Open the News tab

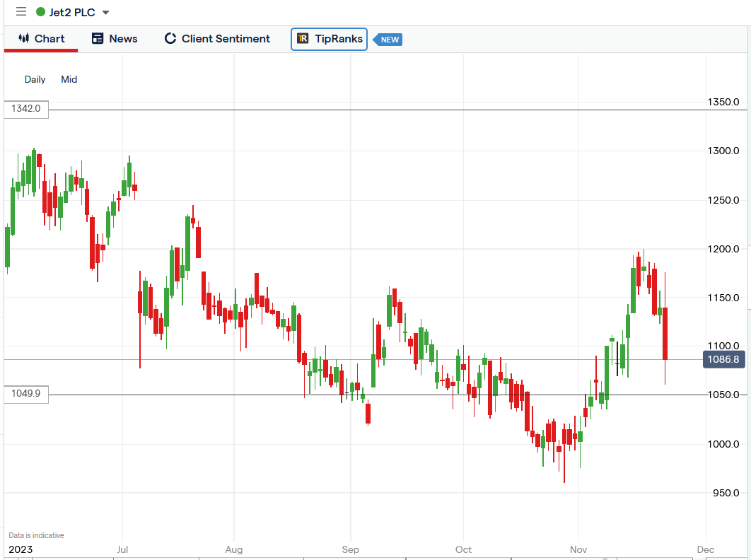coord(115,39)
